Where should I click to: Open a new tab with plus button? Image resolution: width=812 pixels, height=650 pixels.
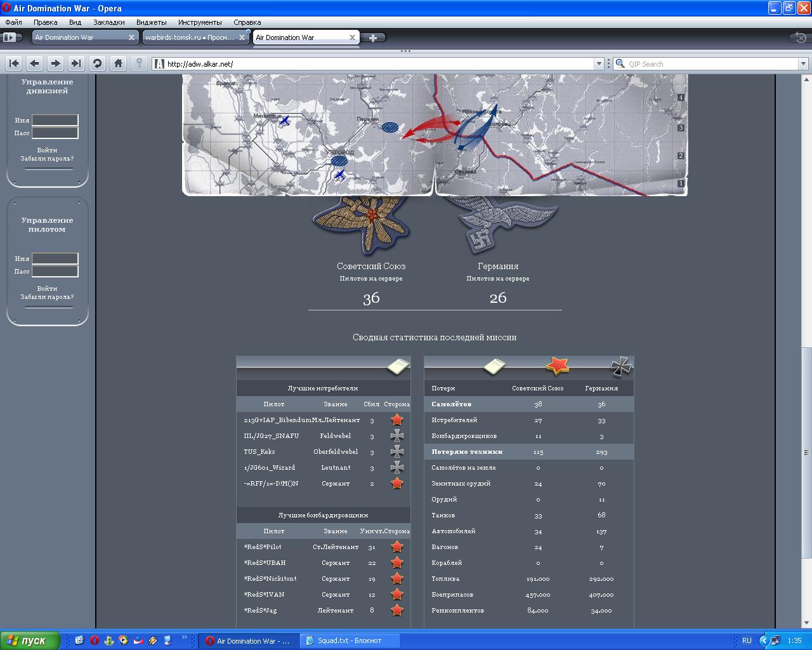click(x=373, y=37)
